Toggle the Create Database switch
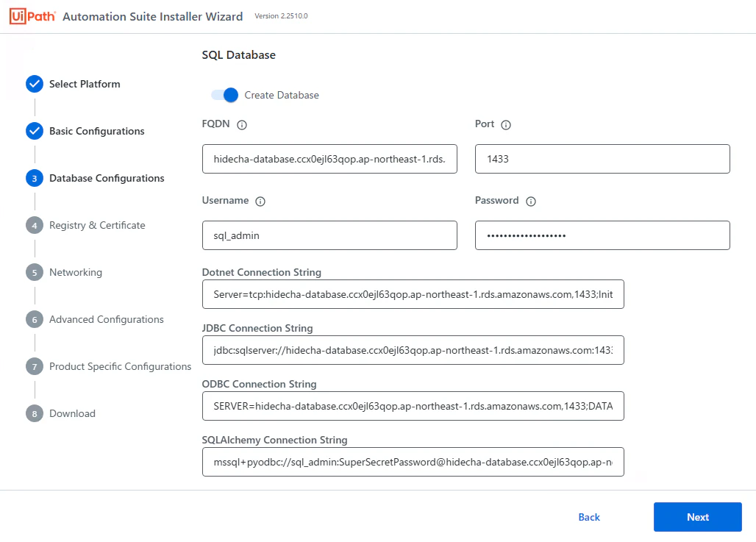The width and height of the screenshot is (756, 542). point(225,95)
